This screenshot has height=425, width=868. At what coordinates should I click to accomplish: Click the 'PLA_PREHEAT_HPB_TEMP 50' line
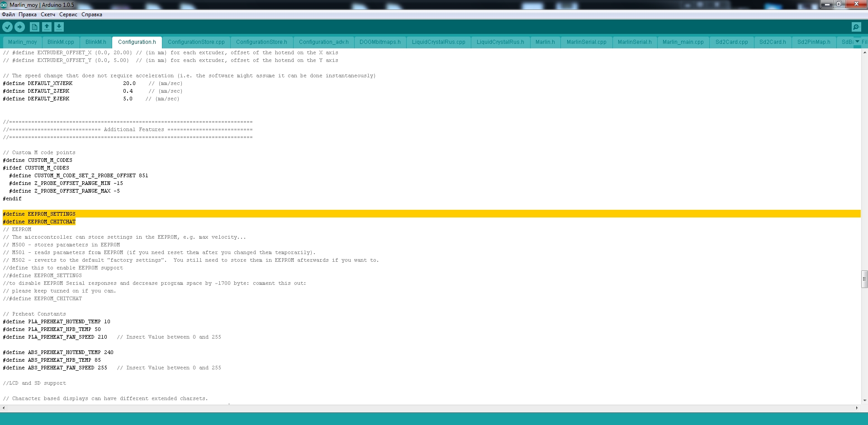52,329
